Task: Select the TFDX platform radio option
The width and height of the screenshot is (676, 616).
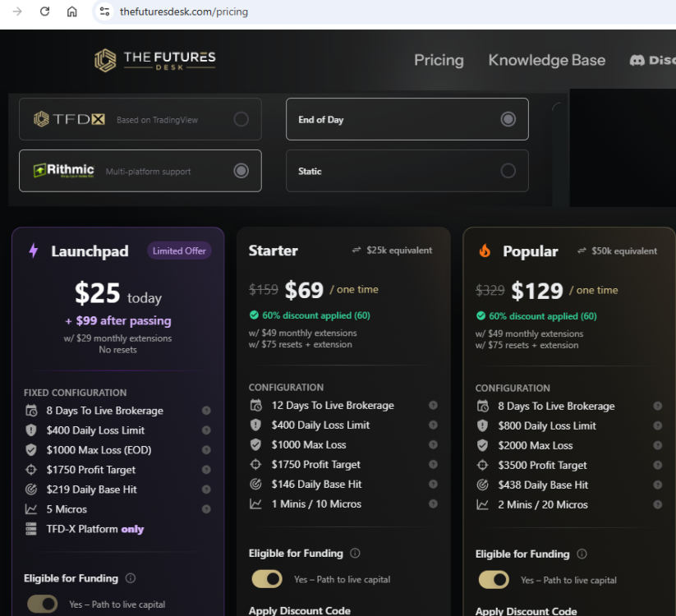Action: (x=241, y=119)
